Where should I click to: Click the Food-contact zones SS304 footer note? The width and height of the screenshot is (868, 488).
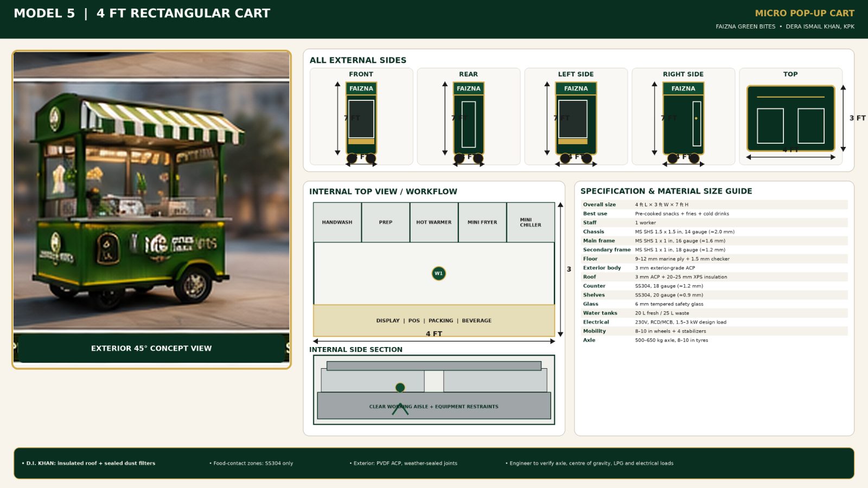[x=251, y=463]
